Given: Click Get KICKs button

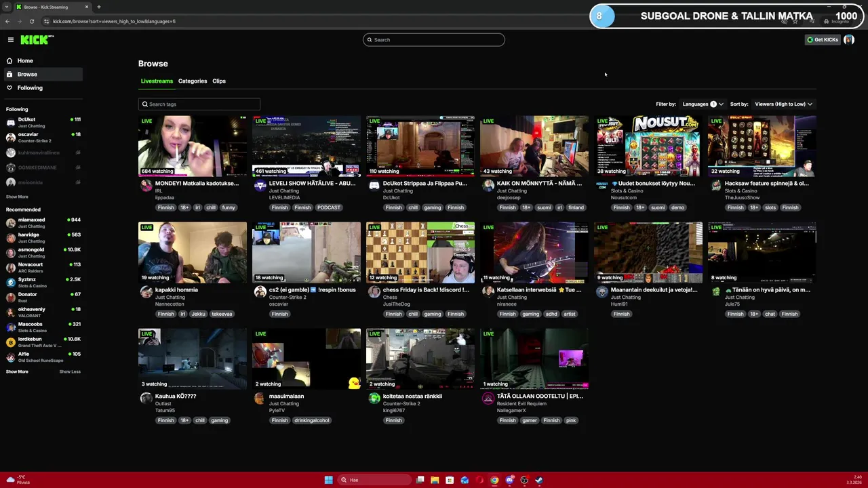Looking at the screenshot, I should (x=822, y=39).
